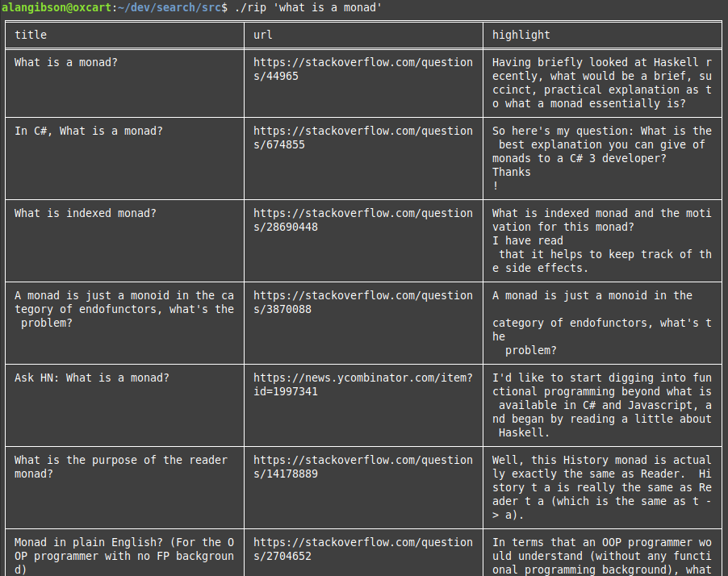Click the stackoverflow questions/2704652 URL
728x576 pixels.
tap(363, 549)
